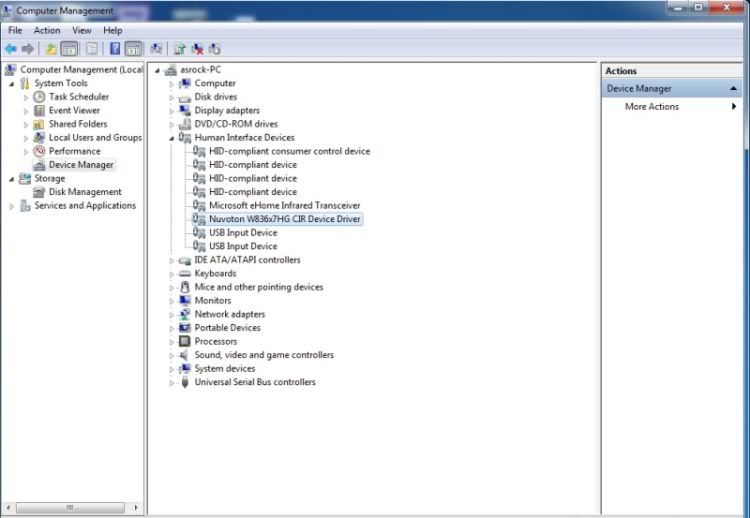
Task: Expand the Display adapters category
Action: (172, 111)
